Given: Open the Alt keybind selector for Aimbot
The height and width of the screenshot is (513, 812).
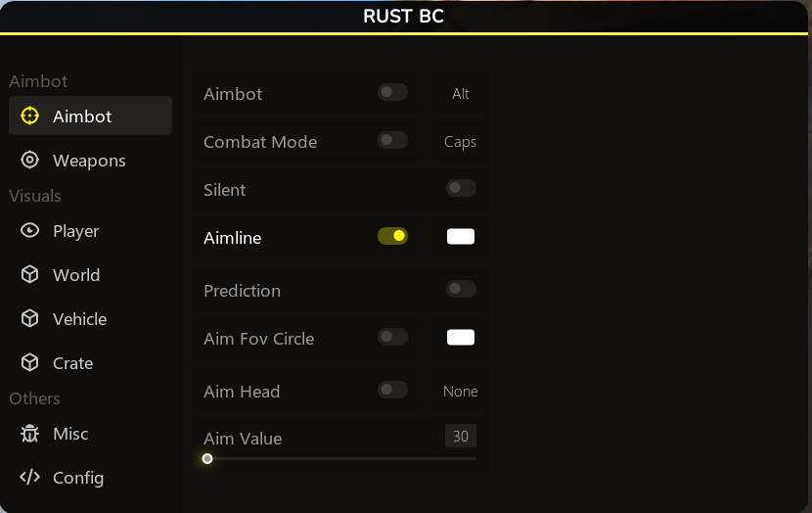Looking at the screenshot, I should (461, 94).
